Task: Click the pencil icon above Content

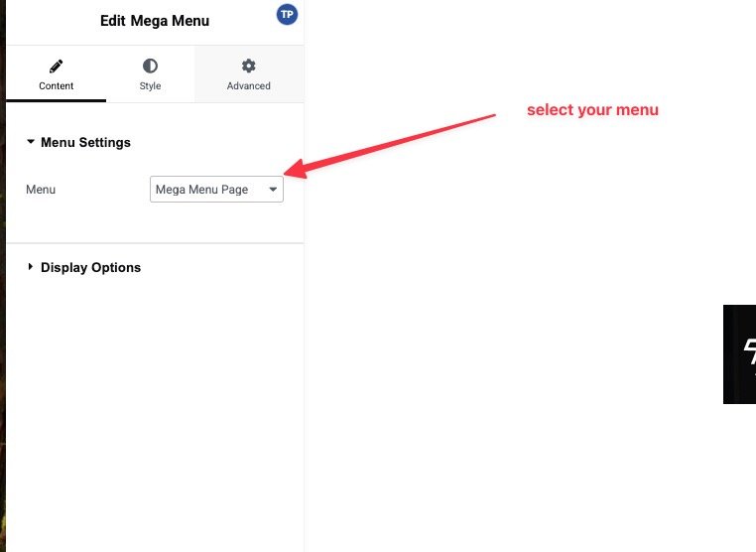Action: (56, 67)
